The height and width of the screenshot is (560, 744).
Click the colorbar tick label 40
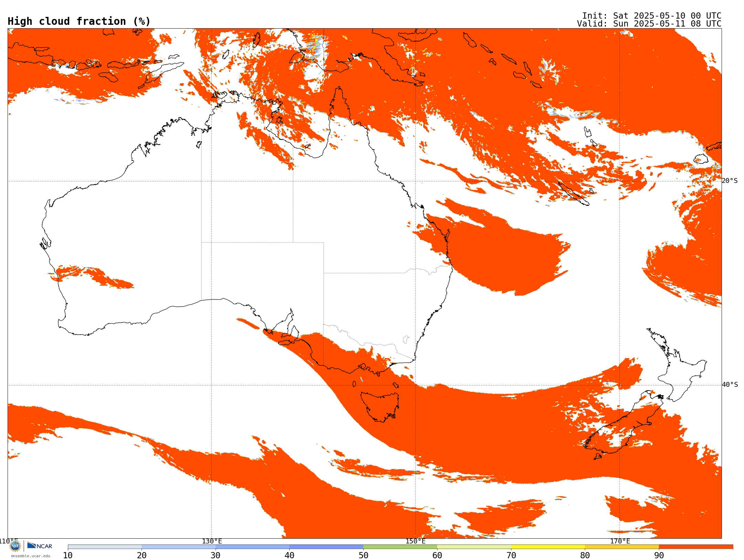[x=289, y=556]
